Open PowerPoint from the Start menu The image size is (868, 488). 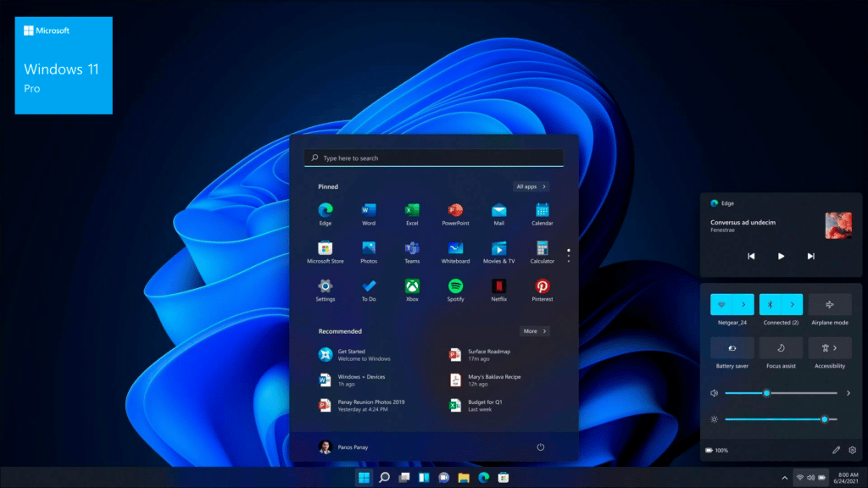[x=455, y=210]
